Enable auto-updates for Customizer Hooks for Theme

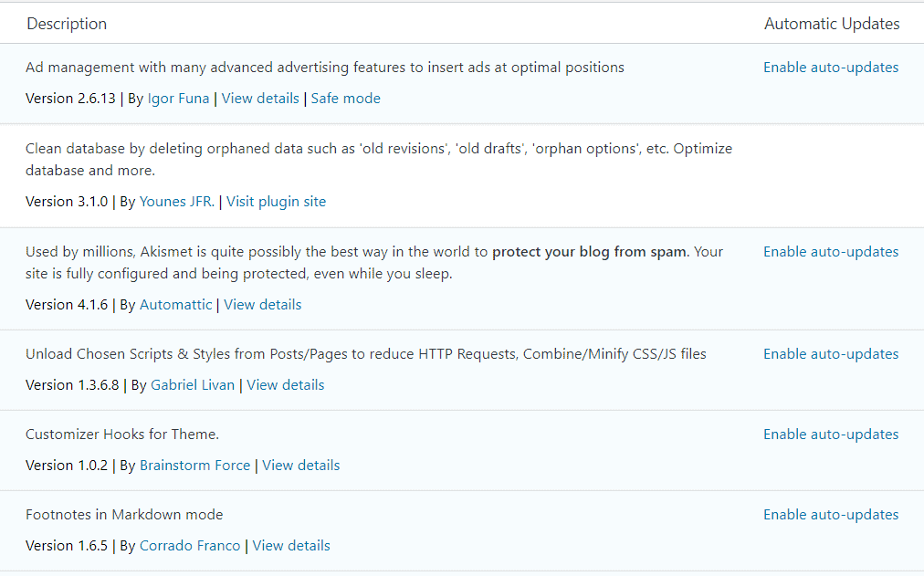(830, 435)
